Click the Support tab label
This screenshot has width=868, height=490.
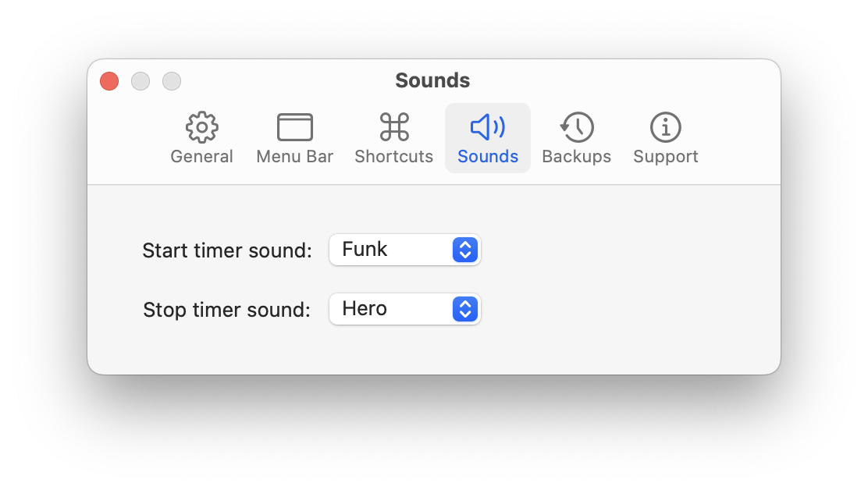point(665,157)
